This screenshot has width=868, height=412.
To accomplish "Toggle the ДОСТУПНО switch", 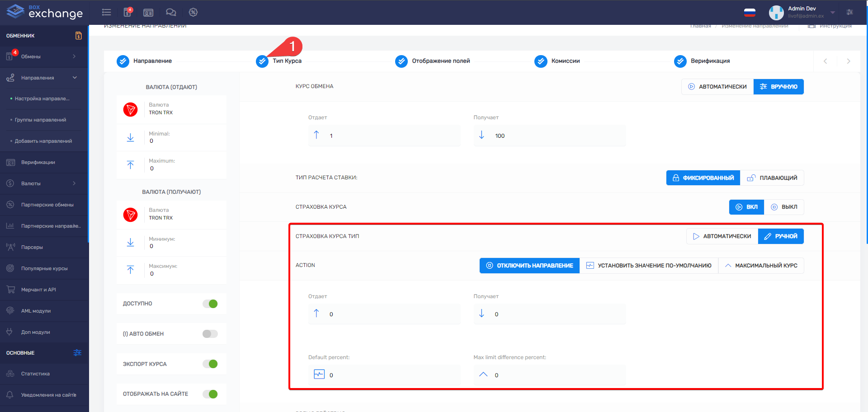I will coord(210,304).
